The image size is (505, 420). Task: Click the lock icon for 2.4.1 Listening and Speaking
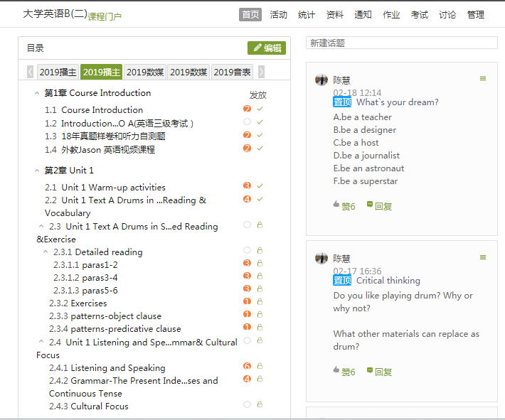260,366
